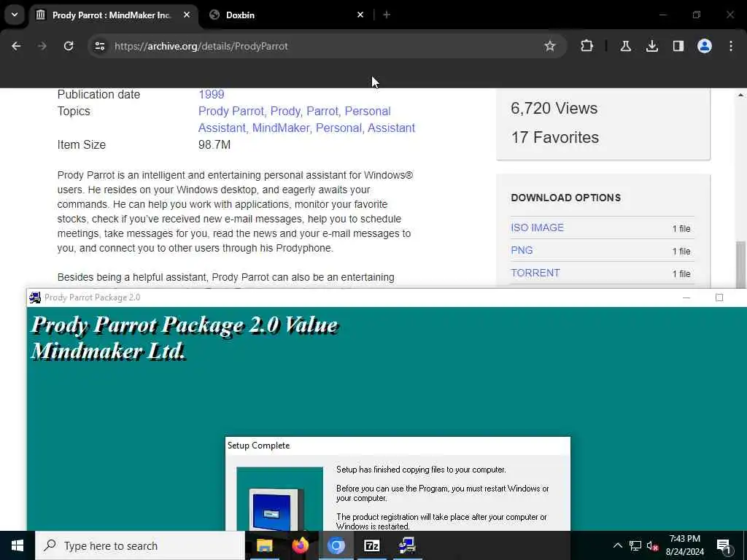Click the taskbar search box
Image resolution: width=747 pixels, height=560 pixels.
point(140,545)
